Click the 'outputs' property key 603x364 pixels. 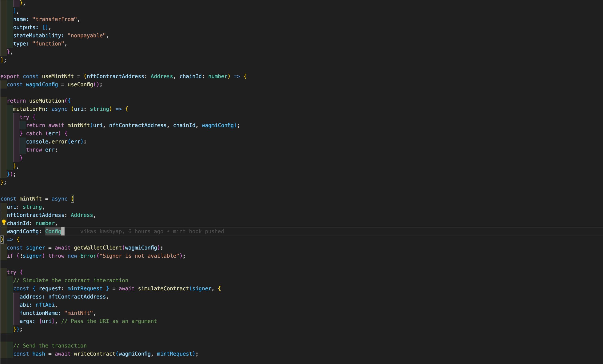24,27
